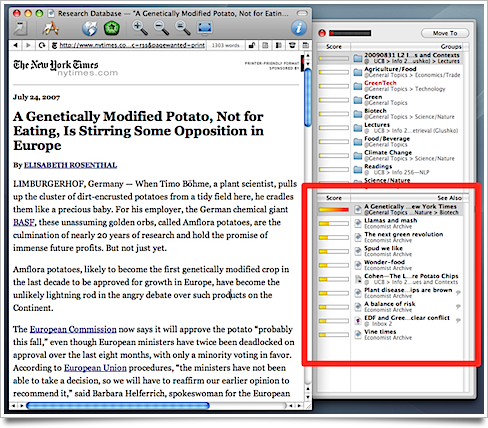Click the article's horizontal scrollbar thumb
The height and width of the screenshot is (428, 488).
pos(118,406)
